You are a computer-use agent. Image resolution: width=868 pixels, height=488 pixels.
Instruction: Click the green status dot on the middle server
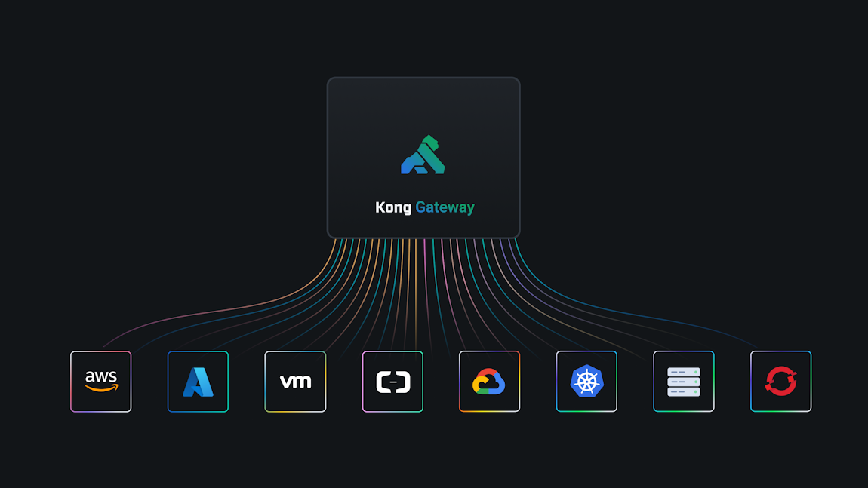click(696, 382)
